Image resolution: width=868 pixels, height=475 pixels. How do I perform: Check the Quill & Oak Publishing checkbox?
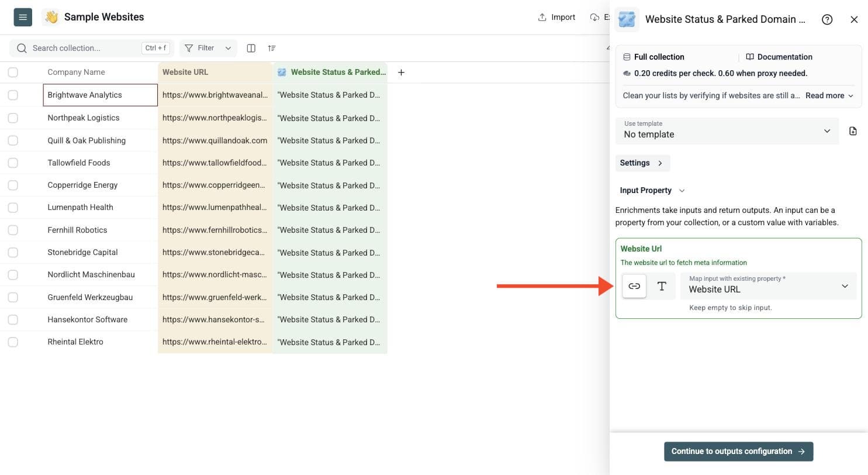pyautogui.click(x=13, y=140)
